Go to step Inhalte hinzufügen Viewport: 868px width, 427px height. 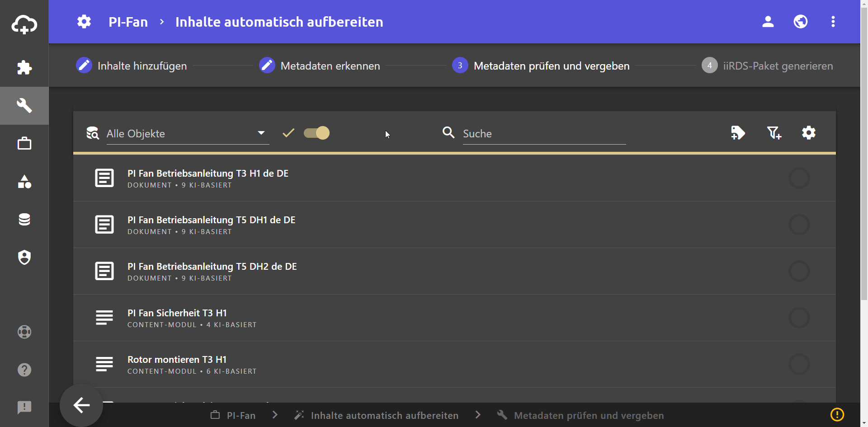(132, 66)
